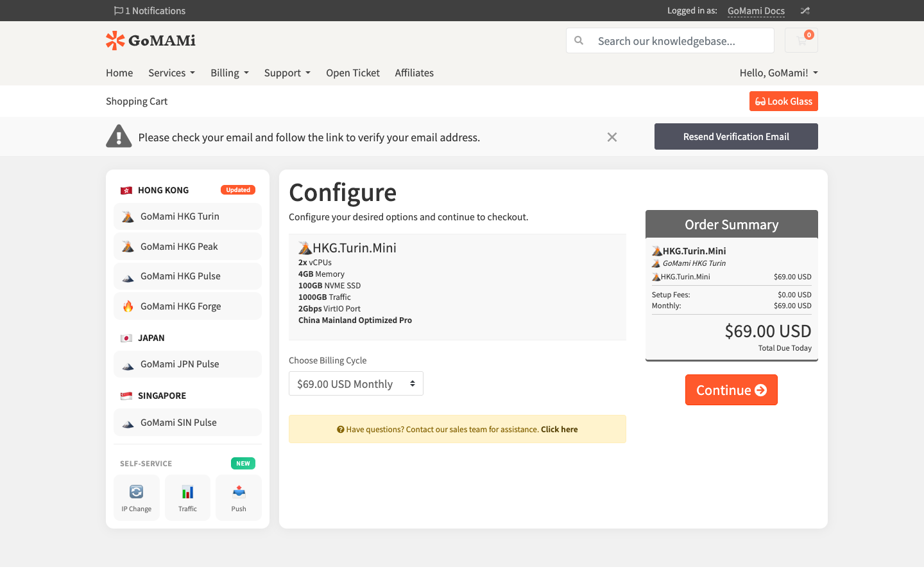Select GoMami HKG Peak in sidebar
Viewport: 924px width, 578px height.
[187, 247]
